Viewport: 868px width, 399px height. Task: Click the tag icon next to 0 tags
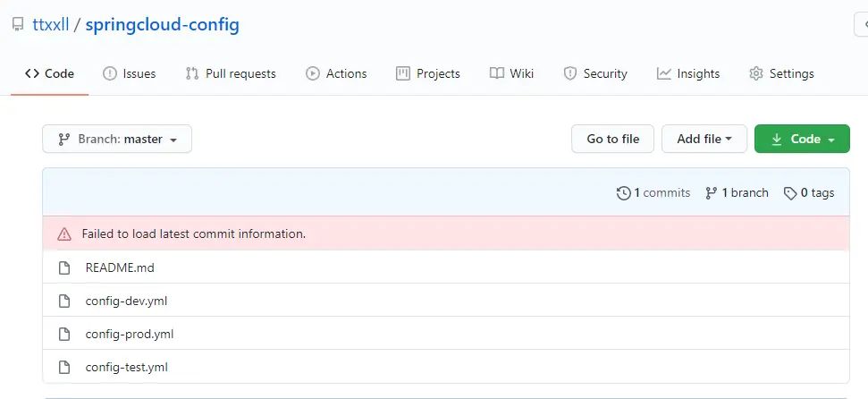tap(790, 193)
